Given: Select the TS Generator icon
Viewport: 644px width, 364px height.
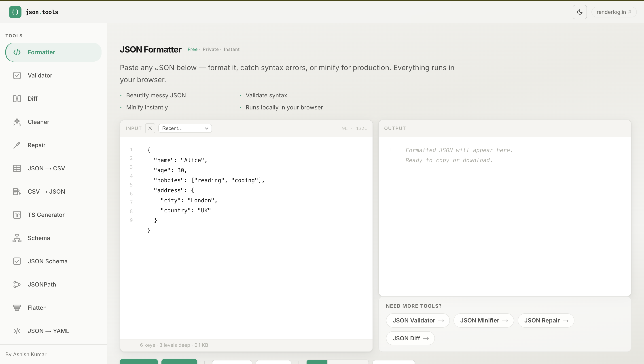Looking at the screenshot, I should [x=17, y=215].
